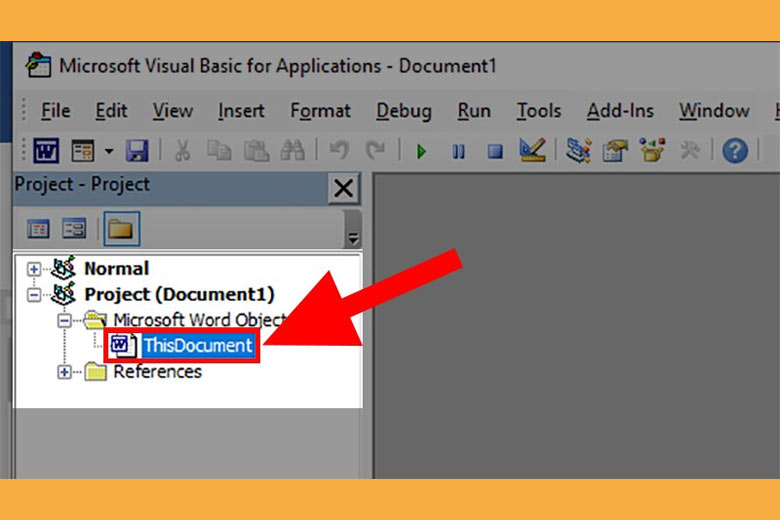Open the Format menu
780x520 pixels.
(x=320, y=110)
